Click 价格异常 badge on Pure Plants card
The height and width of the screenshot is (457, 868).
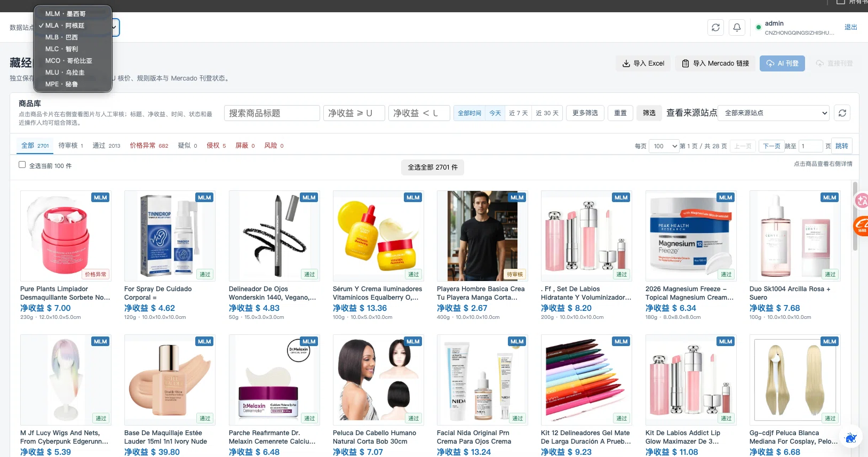(95, 275)
